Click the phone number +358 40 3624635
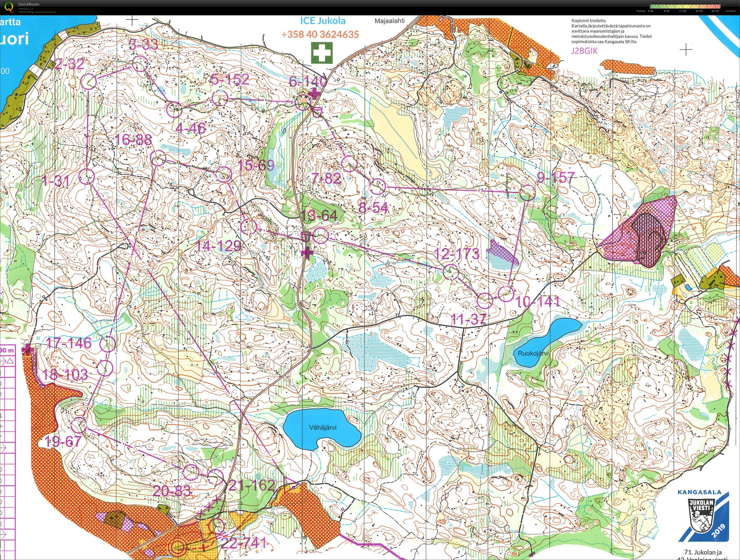 pyautogui.click(x=320, y=35)
